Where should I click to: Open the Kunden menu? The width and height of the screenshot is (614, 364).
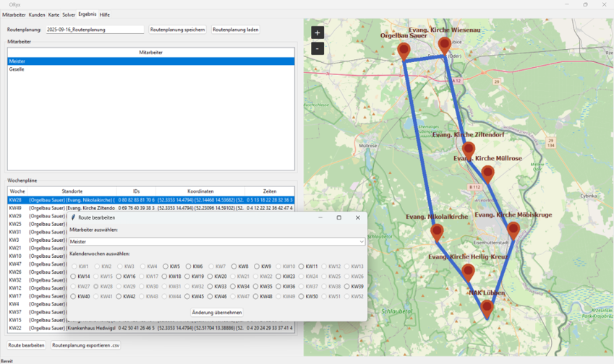click(37, 14)
